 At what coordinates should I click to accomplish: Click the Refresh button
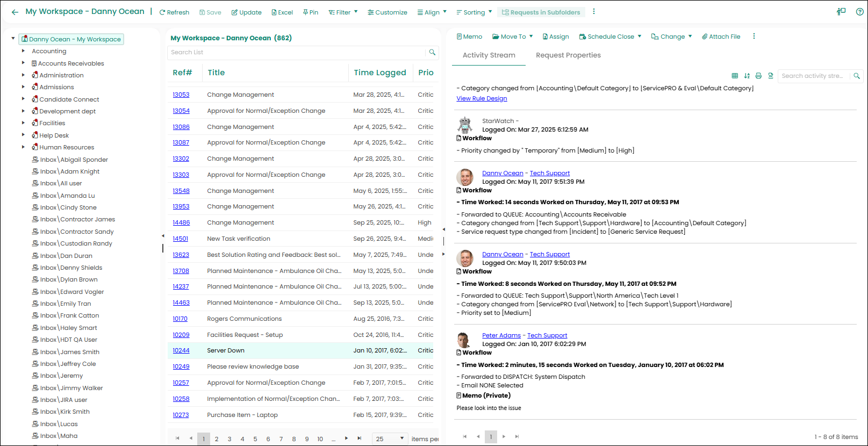click(174, 12)
